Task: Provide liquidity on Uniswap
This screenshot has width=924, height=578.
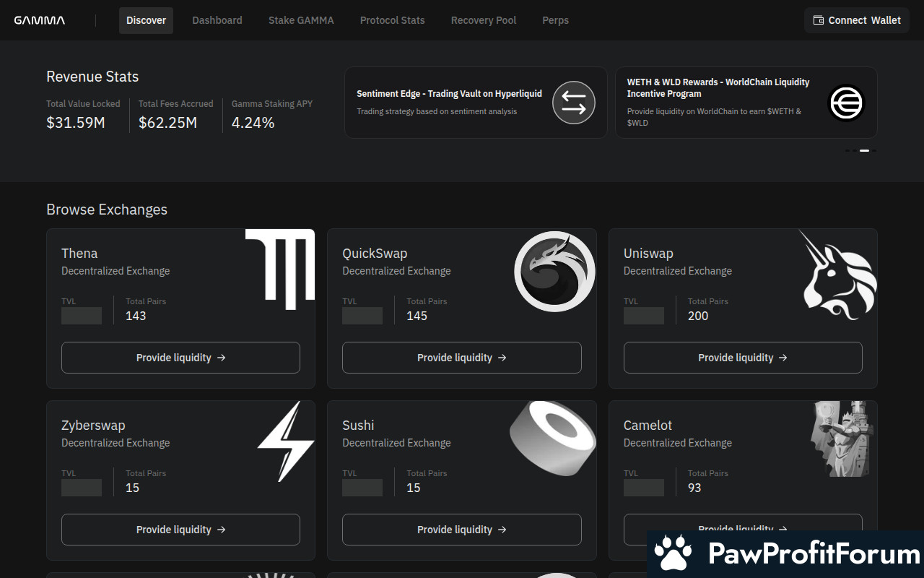Action: [743, 358]
